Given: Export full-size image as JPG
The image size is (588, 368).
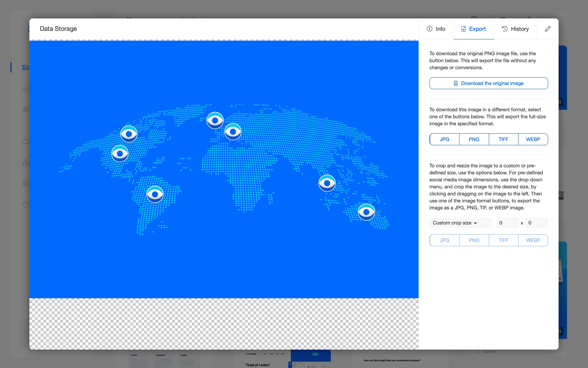Looking at the screenshot, I should [444, 139].
